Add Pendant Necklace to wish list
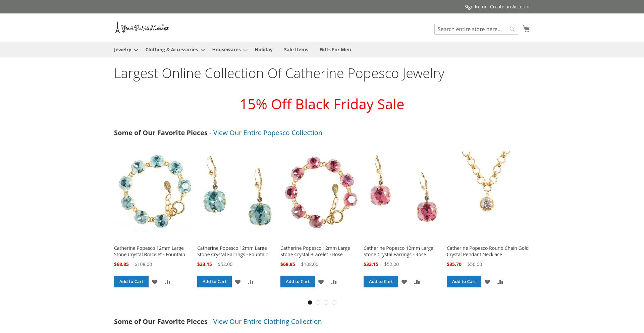This screenshot has height=333, width=644. click(487, 282)
